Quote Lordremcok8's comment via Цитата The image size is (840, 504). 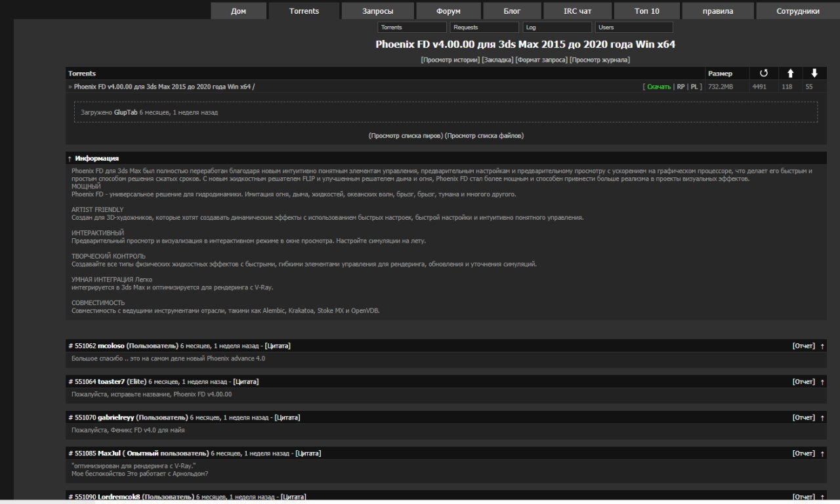(x=293, y=497)
